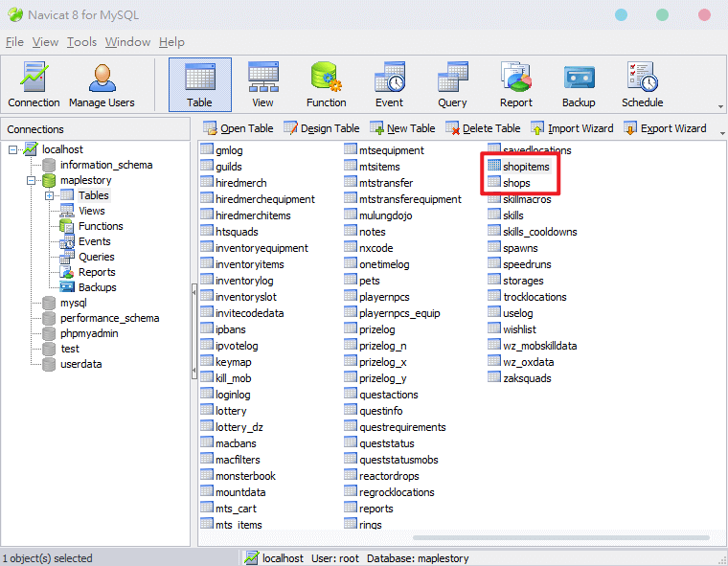Switch to the View objects list
This screenshot has height=566, width=728.
tap(262, 84)
